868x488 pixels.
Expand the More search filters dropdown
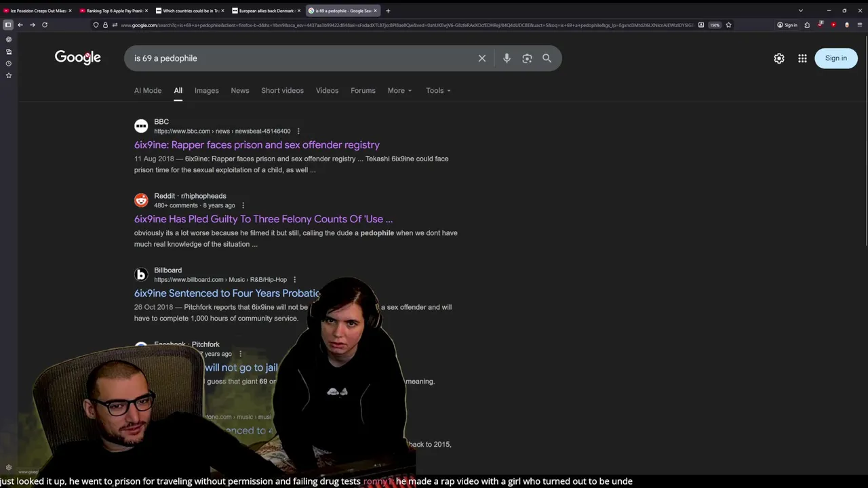[x=399, y=90]
